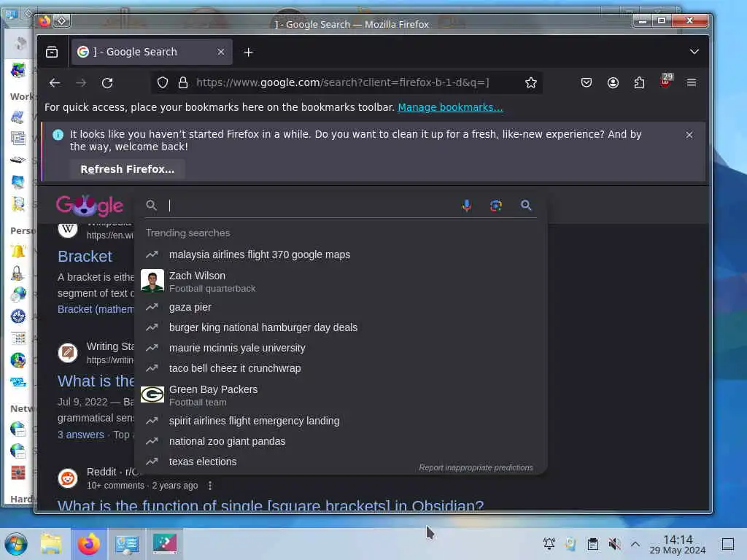Open the clipboard tray icon

tap(592, 544)
